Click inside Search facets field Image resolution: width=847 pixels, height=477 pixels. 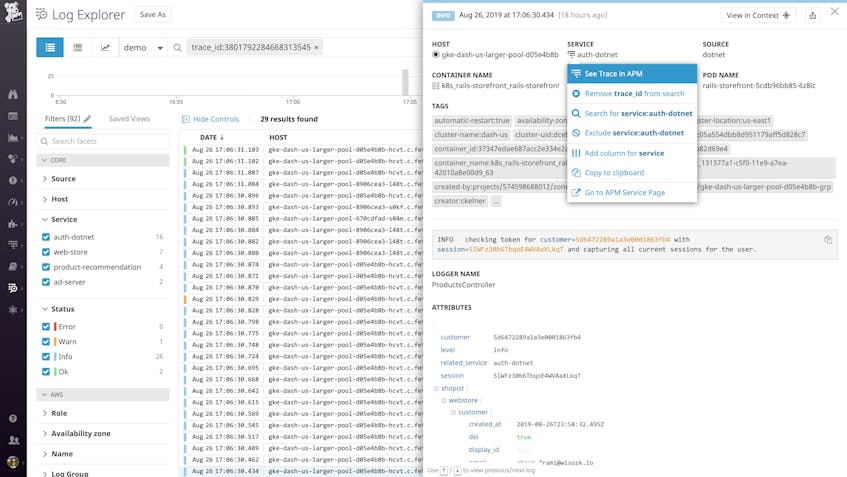103,141
